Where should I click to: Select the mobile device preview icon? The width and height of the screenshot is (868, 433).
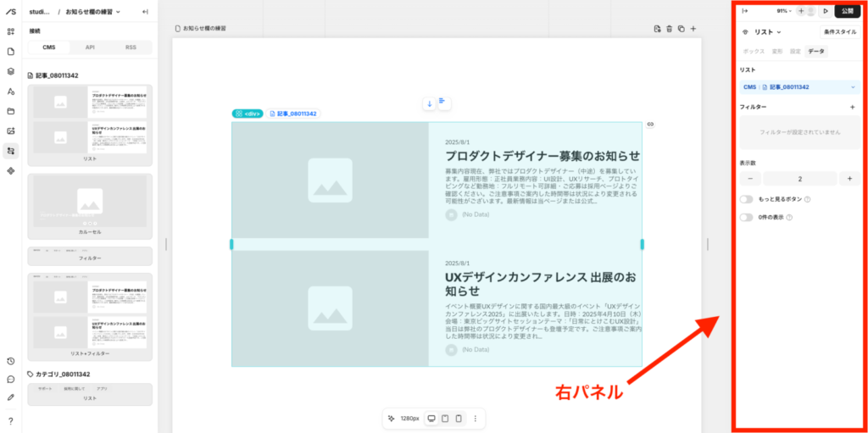point(459,419)
